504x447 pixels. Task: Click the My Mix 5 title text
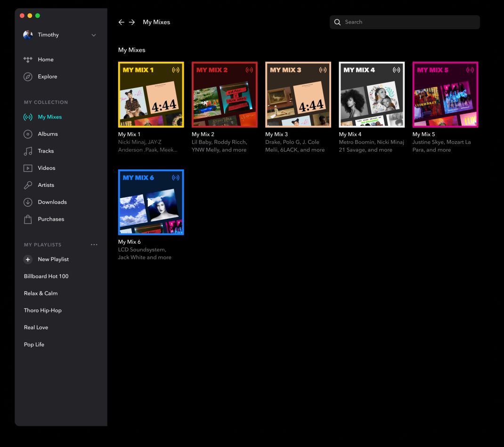[423, 134]
